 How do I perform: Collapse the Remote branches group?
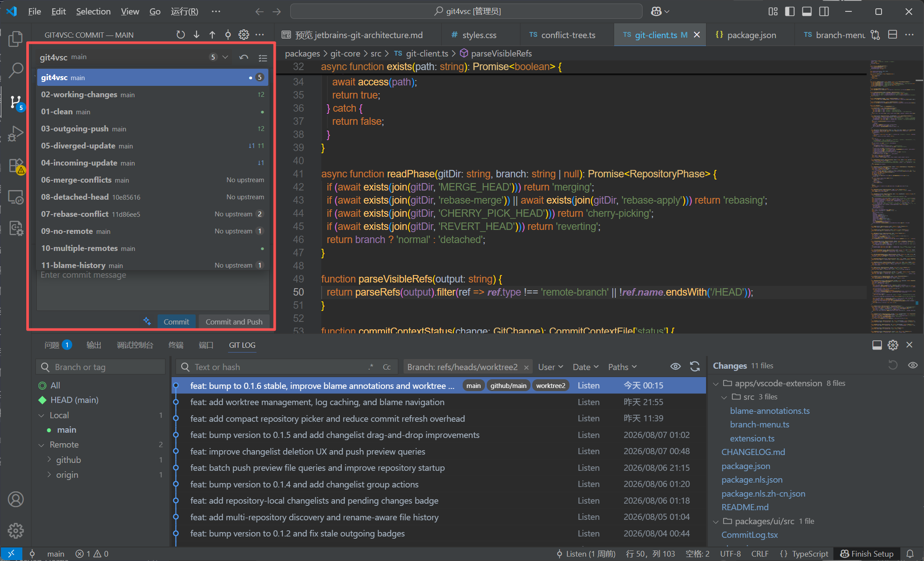(x=42, y=445)
